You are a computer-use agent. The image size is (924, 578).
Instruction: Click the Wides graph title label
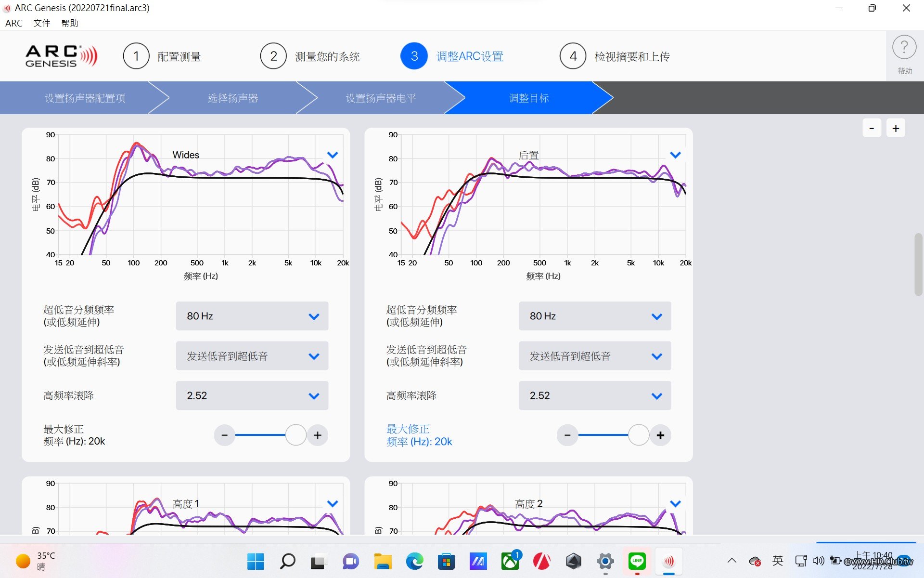coord(186,155)
